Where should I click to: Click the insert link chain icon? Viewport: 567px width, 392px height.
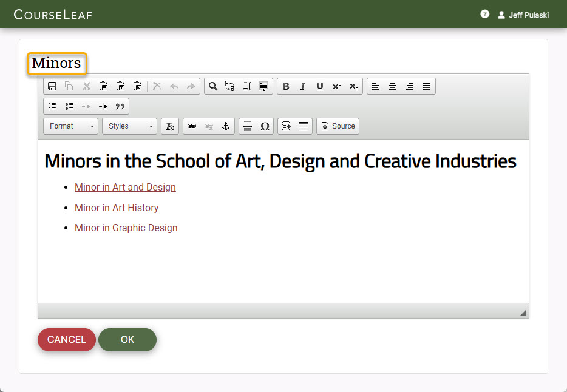click(x=192, y=126)
